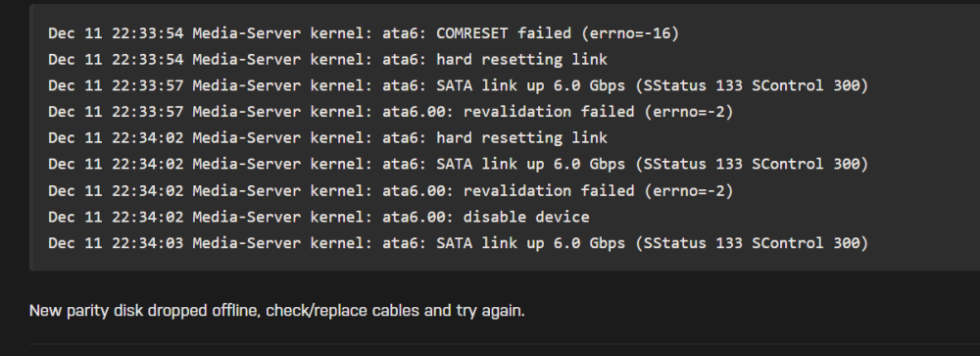Click the horizontal divider below the reply text

coord(505,343)
